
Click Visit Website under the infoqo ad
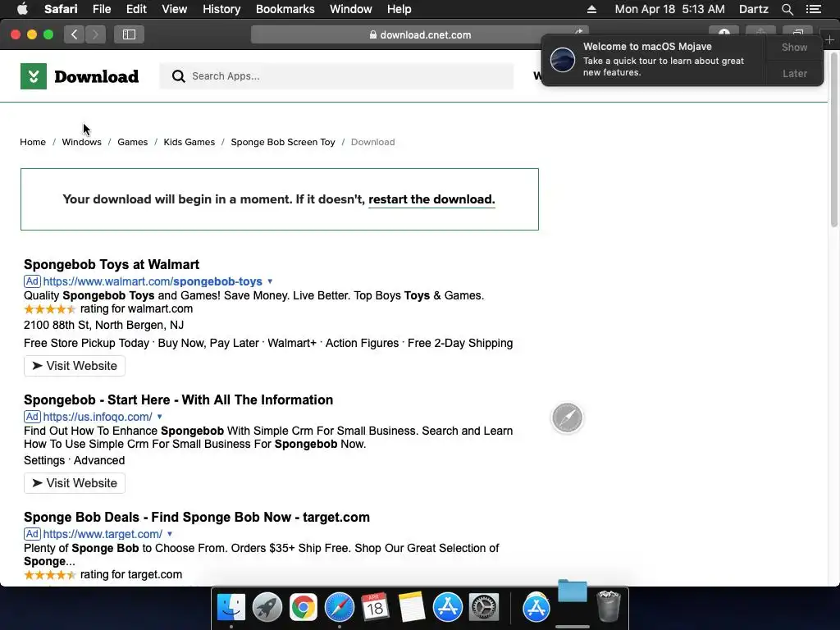coord(75,483)
